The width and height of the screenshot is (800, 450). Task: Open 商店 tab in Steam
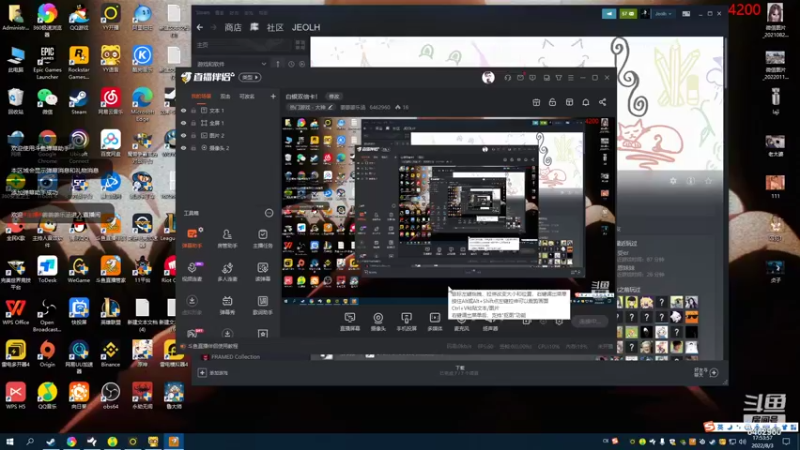[233, 28]
